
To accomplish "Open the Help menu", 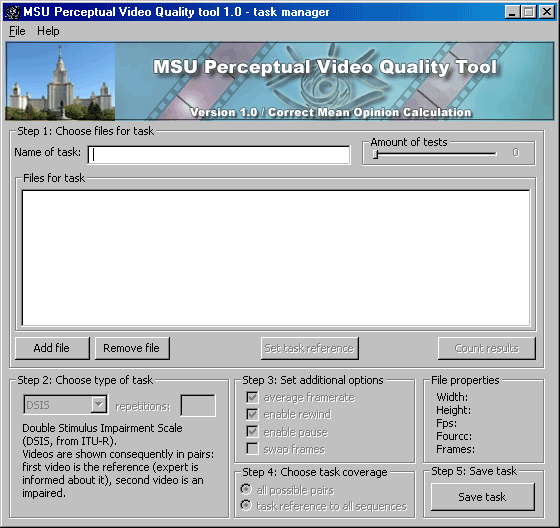I will coord(48,31).
